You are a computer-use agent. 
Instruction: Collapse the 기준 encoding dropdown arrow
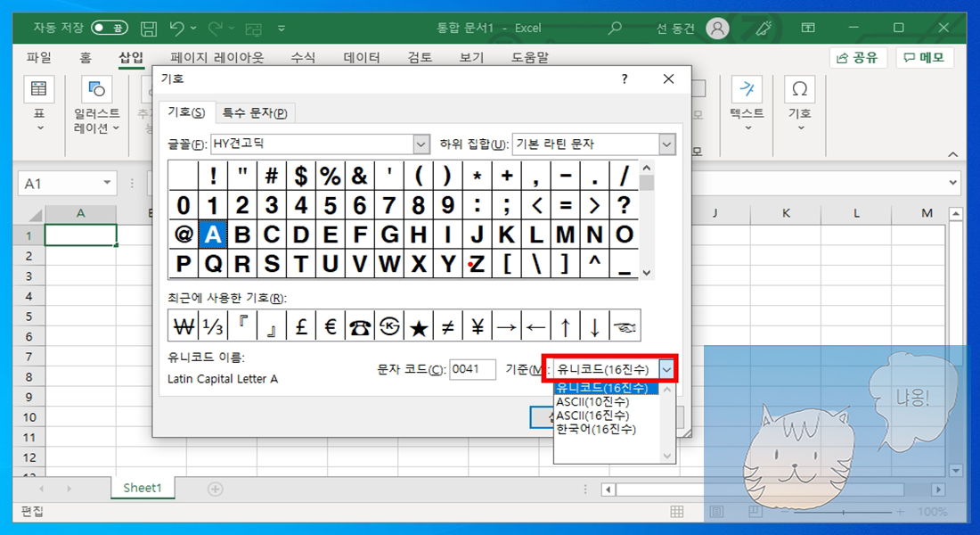(667, 369)
